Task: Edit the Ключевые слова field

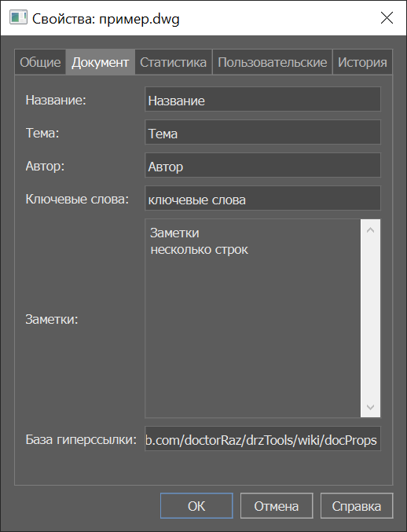Action: pyautogui.click(x=263, y=198)
